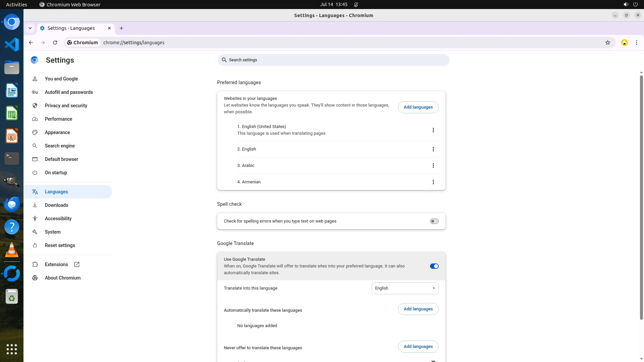This screenshot has width=644, height=362.
Task: Open a new tab with the plus button
Action: click(x=121, y=28)
